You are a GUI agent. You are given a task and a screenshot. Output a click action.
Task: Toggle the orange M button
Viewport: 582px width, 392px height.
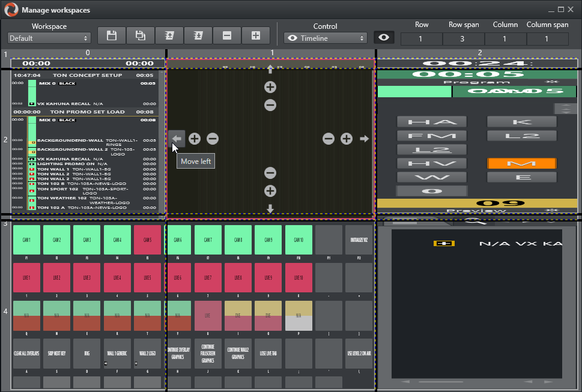(x=521, y=163)
